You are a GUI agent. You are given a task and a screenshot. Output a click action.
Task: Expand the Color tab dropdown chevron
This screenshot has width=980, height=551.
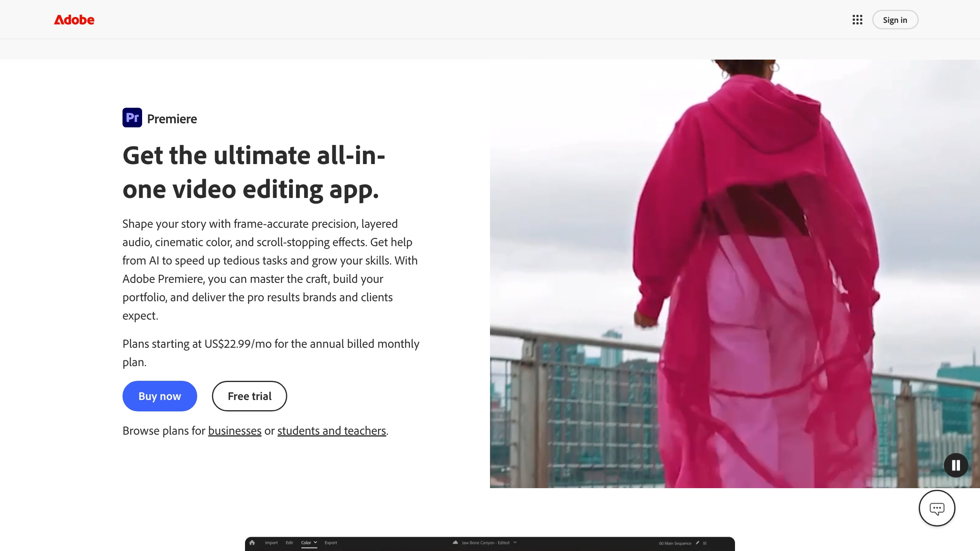[315, 542]
